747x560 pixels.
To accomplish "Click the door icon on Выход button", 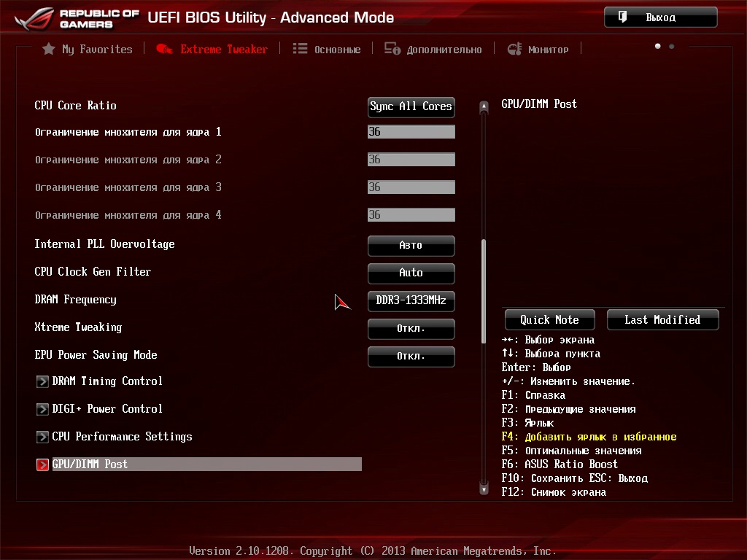I will click(x=622, y=17).
